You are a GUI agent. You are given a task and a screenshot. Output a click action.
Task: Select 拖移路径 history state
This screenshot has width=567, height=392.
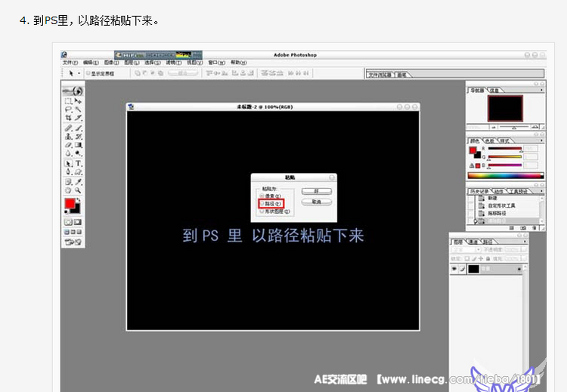click(x=497, y=213)
